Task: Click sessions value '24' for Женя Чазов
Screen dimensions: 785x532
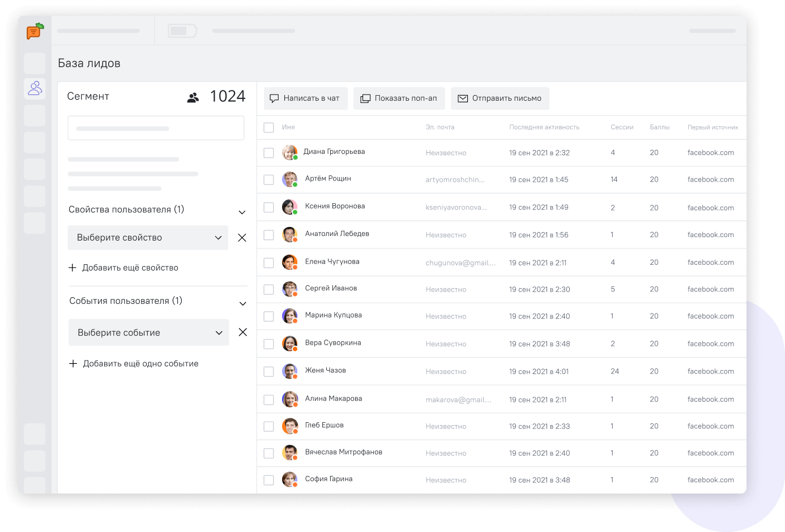Action: [615, 371]
